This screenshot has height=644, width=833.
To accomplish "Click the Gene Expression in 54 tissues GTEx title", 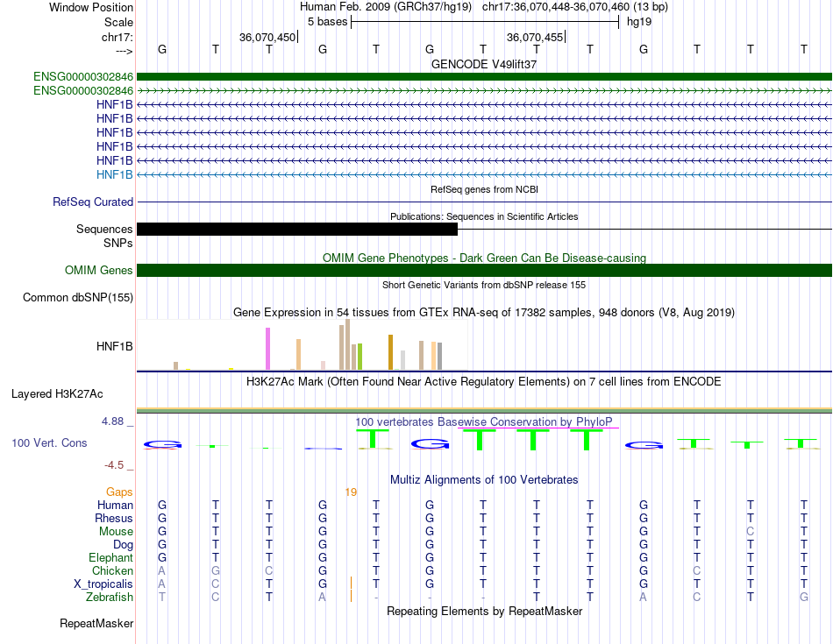I will point(484,312).
